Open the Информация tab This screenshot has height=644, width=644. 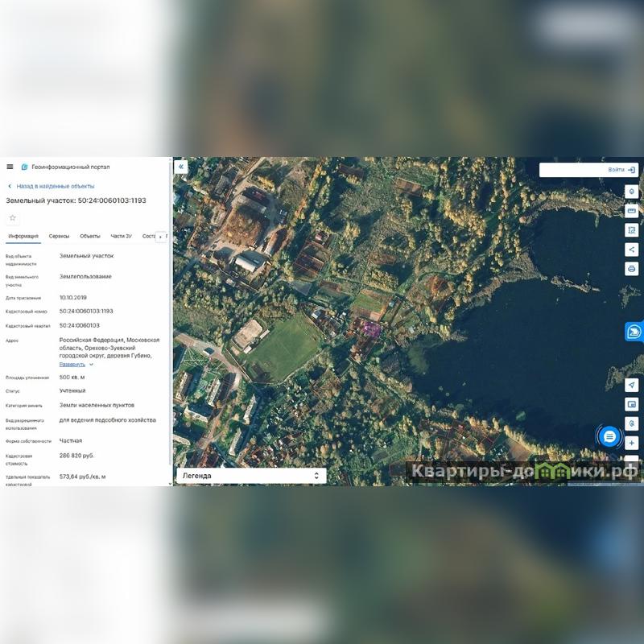click(23, 237)
